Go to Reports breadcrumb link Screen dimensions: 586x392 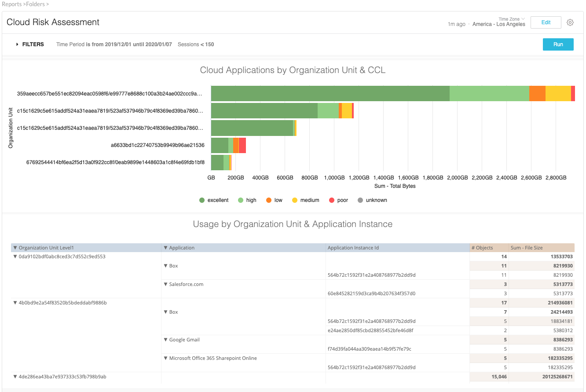[11, 4]
